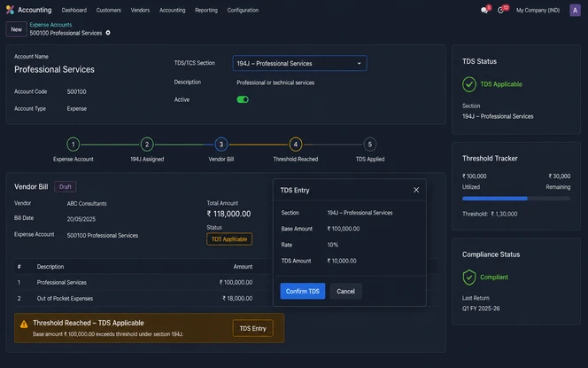
Task: Select step 5 TDS Applied circle
Action: 370,145
